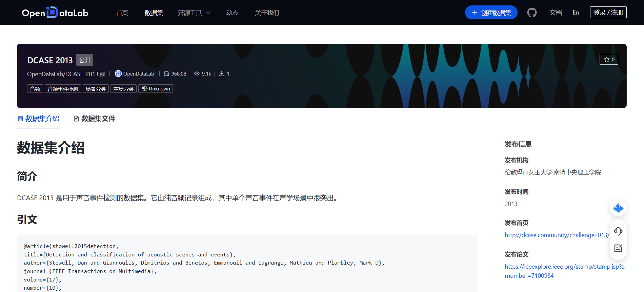This screenshot has width=644, height=292.
Task: Open 数据集 navigation item
Action: (154, 13)
